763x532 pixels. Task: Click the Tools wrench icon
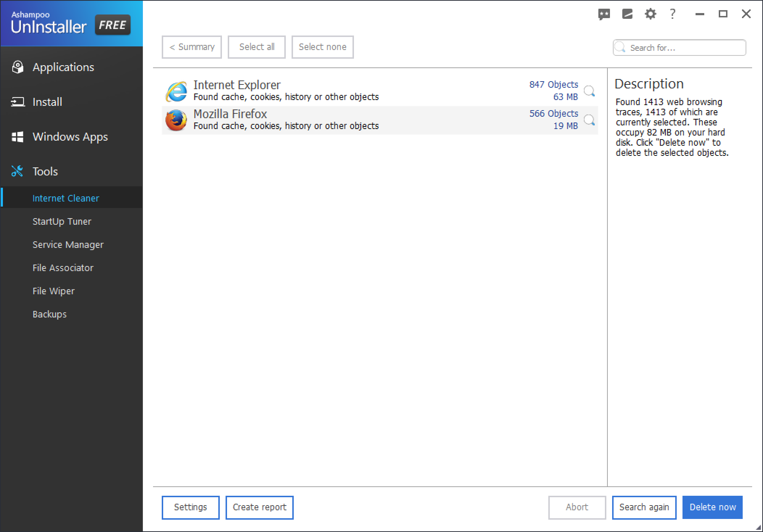pyautogui.click(x=17, y=171)
